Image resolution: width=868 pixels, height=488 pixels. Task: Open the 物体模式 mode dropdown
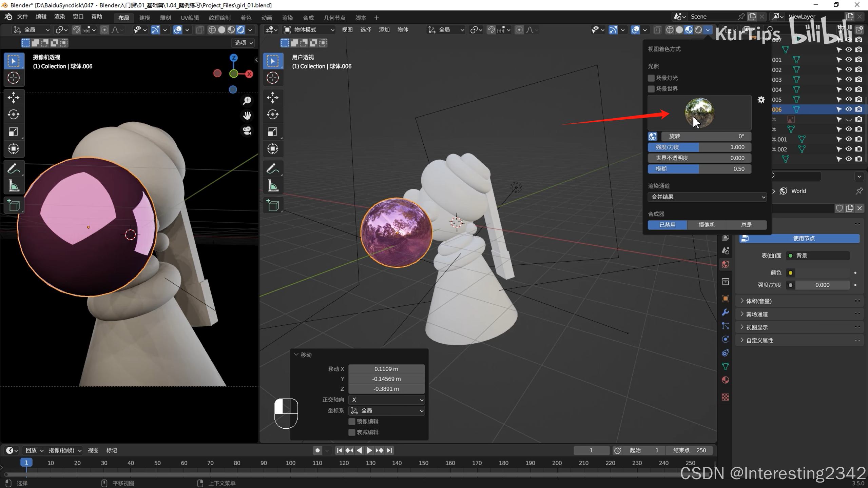(309, 30)
